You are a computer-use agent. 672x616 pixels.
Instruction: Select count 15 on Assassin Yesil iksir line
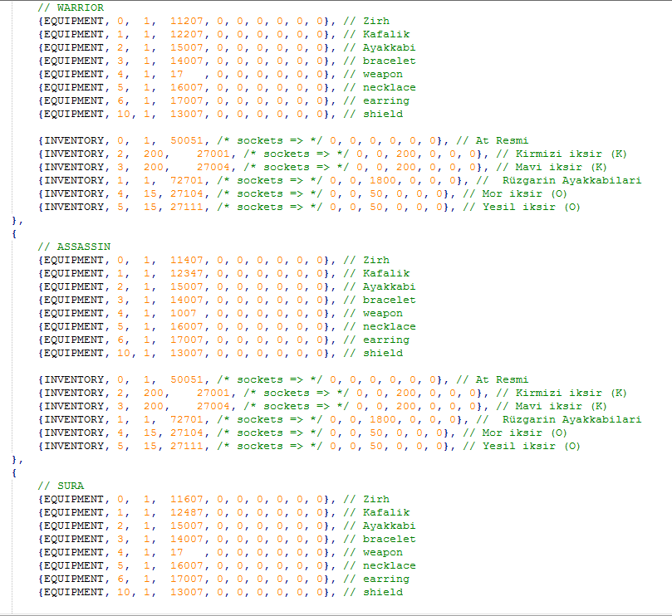[150, 446]
